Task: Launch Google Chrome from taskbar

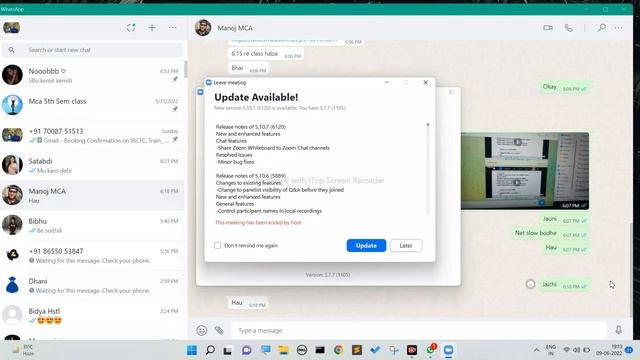Action: coord(338,350)
